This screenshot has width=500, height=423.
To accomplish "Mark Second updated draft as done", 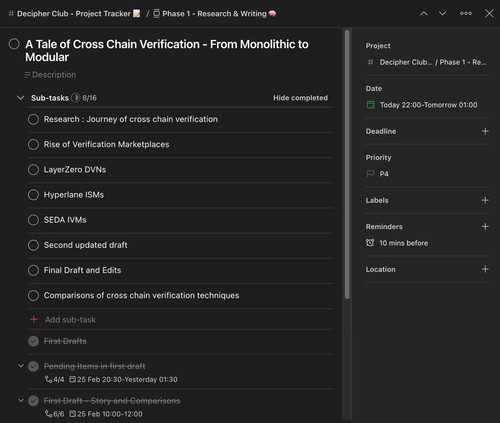I will pos(33,245).
